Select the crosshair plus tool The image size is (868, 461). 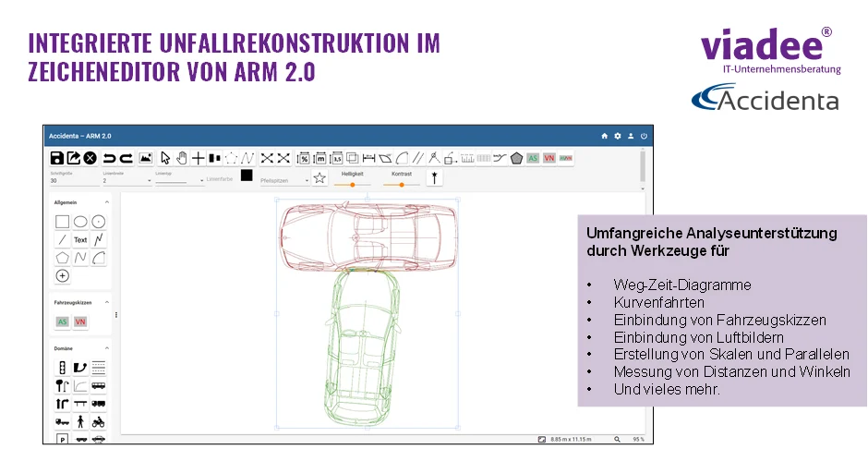coord(199,158)
